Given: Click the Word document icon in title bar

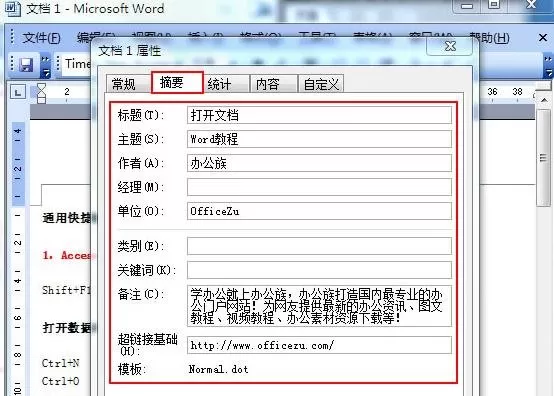Looking at the screenshot, I should point(13,9).
